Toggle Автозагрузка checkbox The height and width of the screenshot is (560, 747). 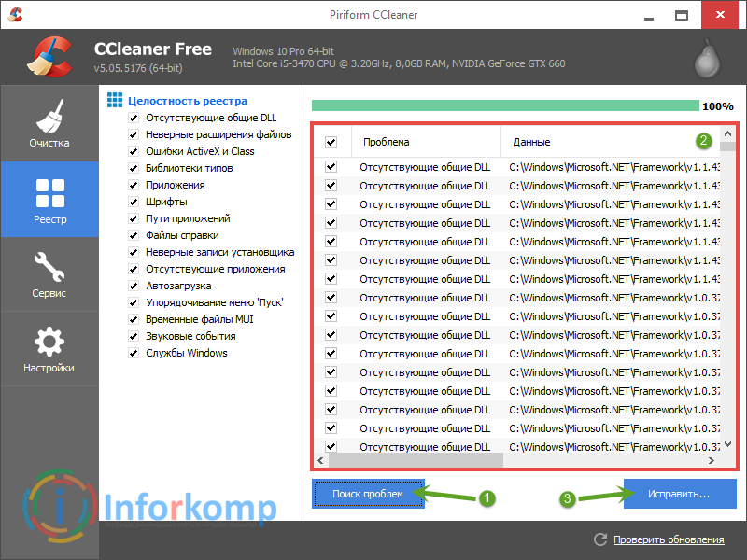tap(134, 286)
